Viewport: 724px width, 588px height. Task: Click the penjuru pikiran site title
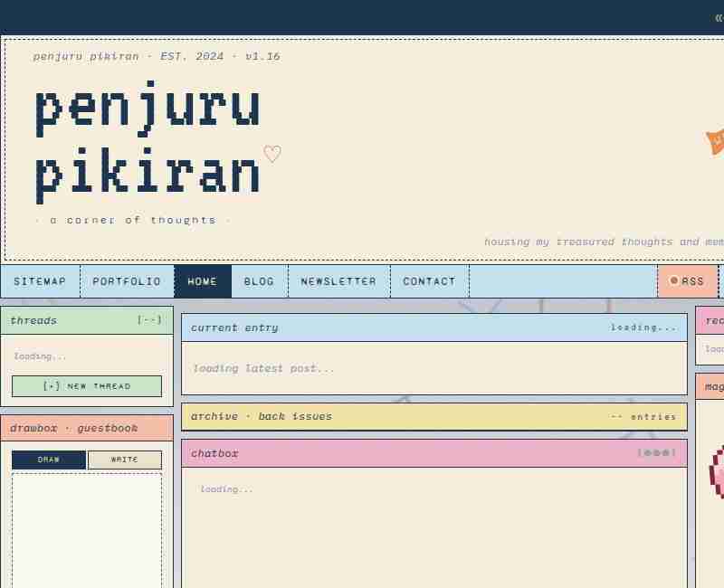click(148, 140)
